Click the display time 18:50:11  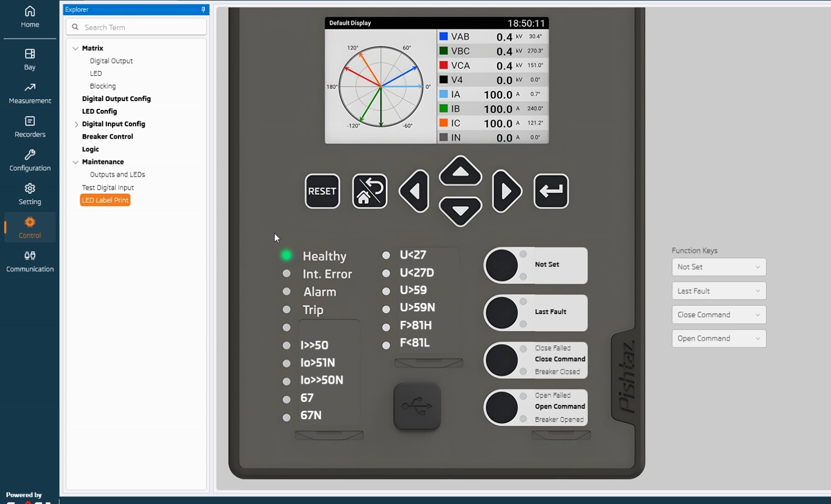pos(526,23)
